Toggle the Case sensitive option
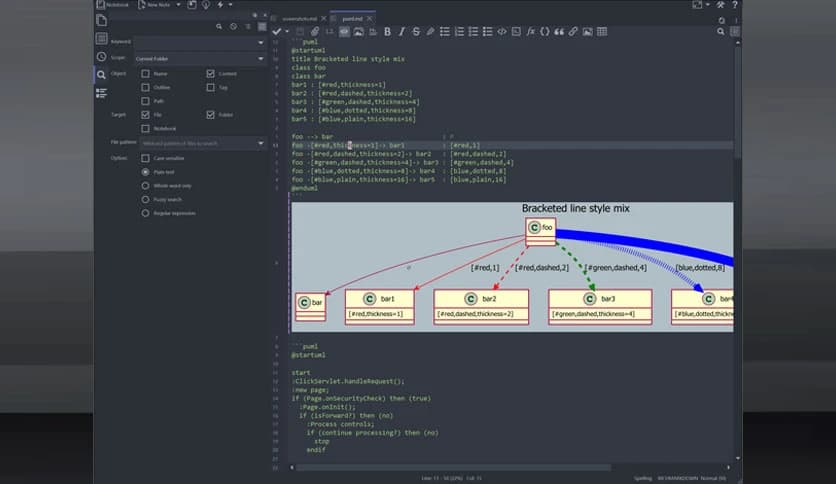 coord(145,158)
